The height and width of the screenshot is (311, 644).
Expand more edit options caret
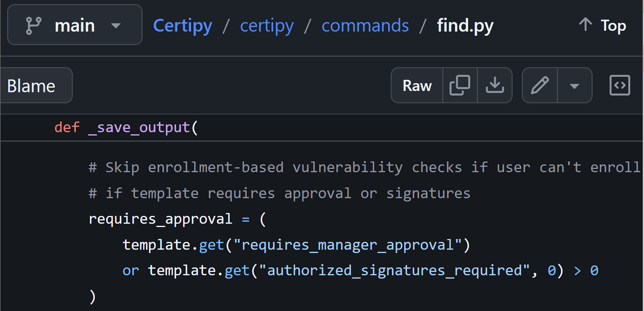tap(575, 86)
